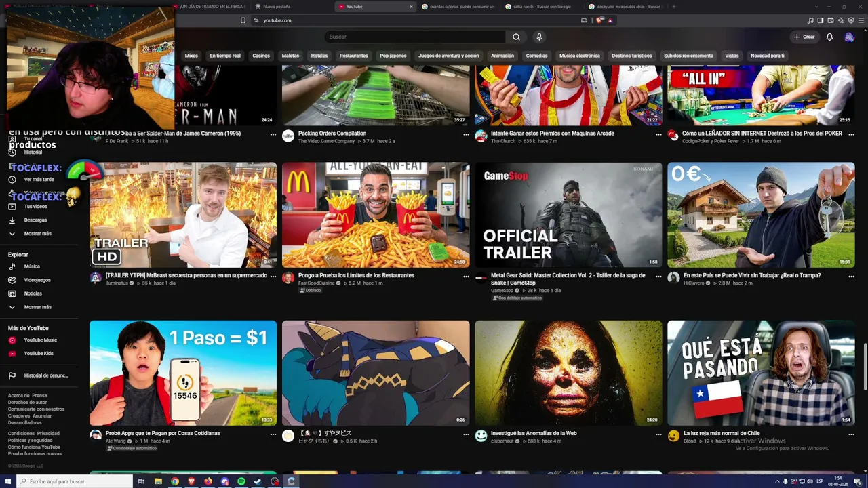The image size is (868, 488).
Task: Play the GameStop Official Trailer thumbnail
Action: coord(568,215)
